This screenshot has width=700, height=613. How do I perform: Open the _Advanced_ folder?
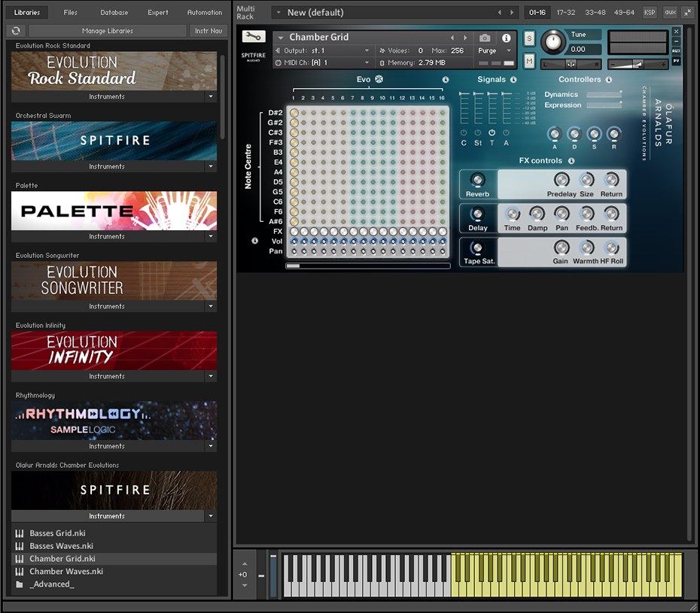(x=114, y=584)
